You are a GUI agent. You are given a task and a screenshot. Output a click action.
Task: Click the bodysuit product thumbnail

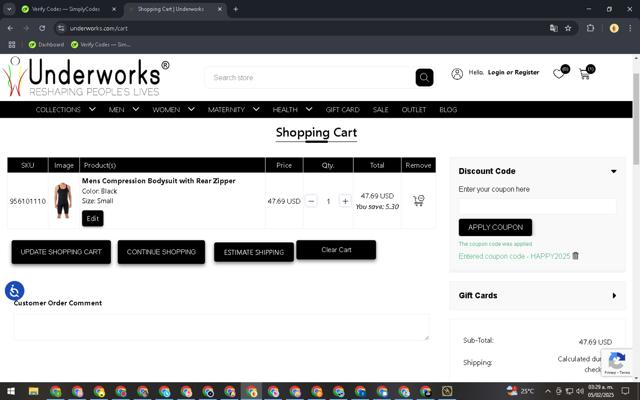point(63,200)
